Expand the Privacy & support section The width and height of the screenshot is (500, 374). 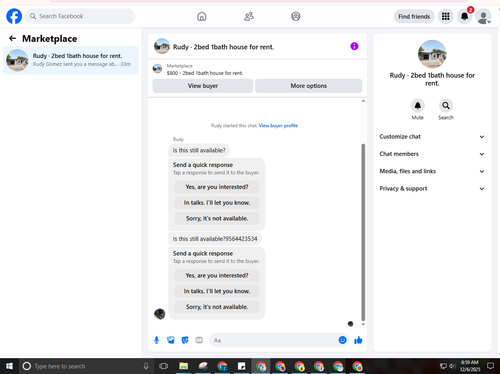tap(432, 189)
